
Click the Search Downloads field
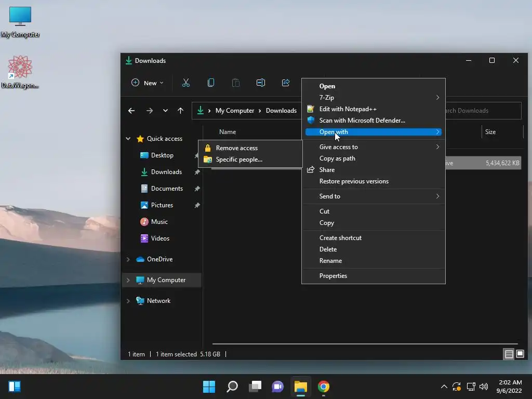(x=483, y=111)
